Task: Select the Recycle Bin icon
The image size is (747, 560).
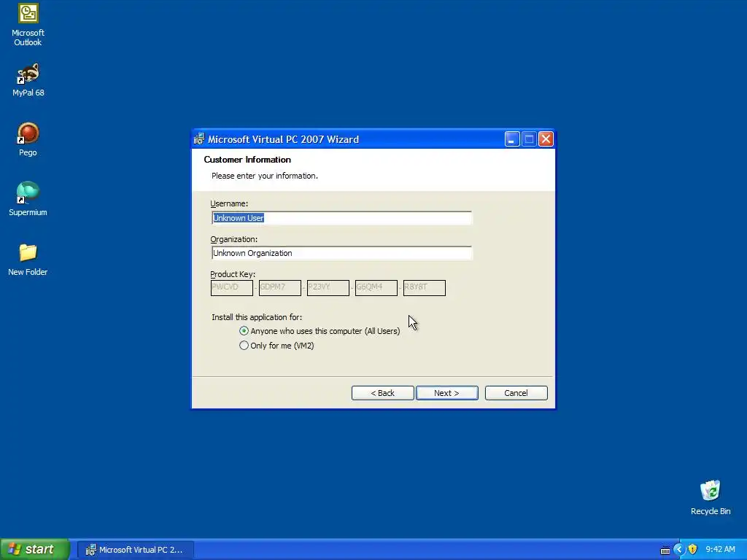Action: coord(711,497)
